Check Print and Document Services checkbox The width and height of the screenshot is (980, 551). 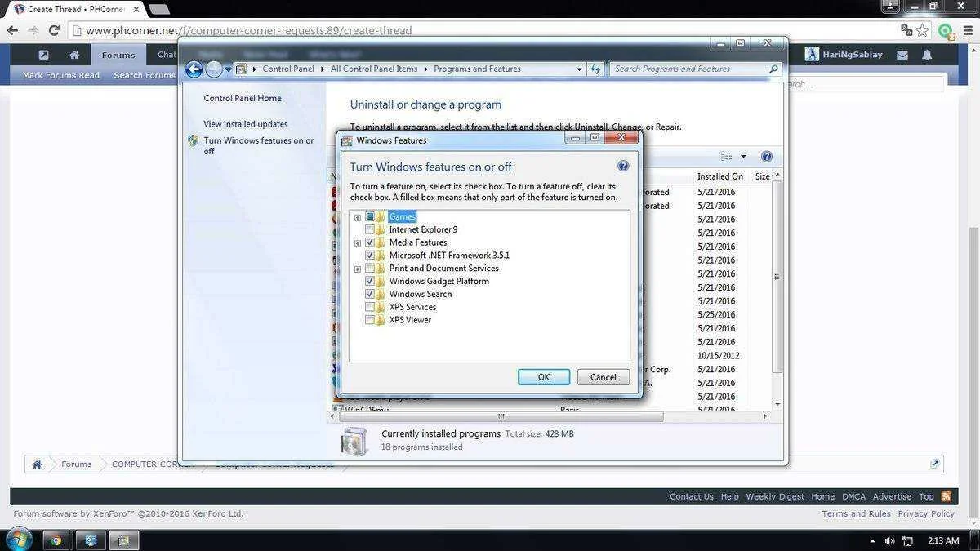(370, 269)
